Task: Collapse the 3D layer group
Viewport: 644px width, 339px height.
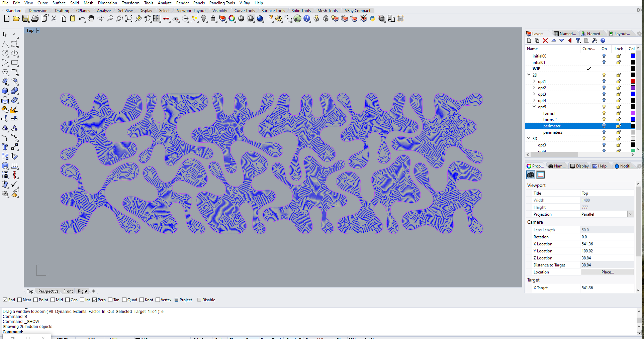Action: click(529, 138)
